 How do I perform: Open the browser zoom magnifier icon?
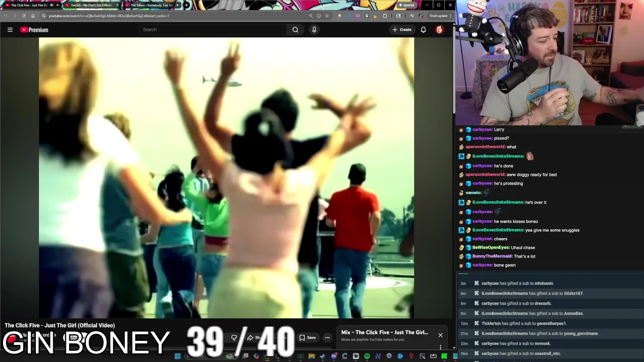point(310,16)
